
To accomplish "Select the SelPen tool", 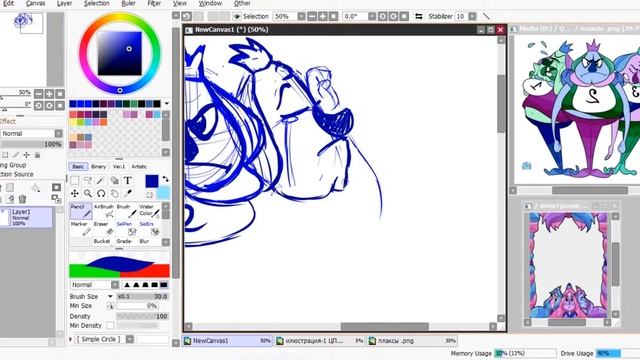I will pos(127,229).
